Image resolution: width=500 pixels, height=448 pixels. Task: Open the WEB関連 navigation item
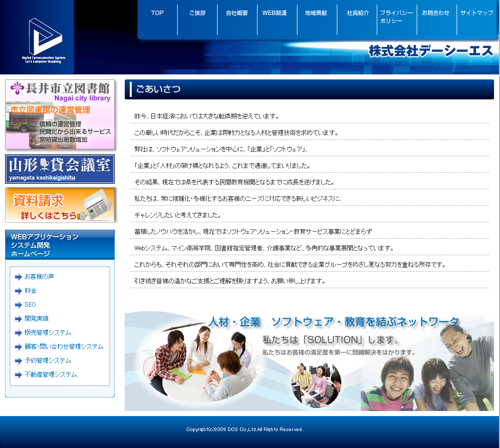click(274, 13)
